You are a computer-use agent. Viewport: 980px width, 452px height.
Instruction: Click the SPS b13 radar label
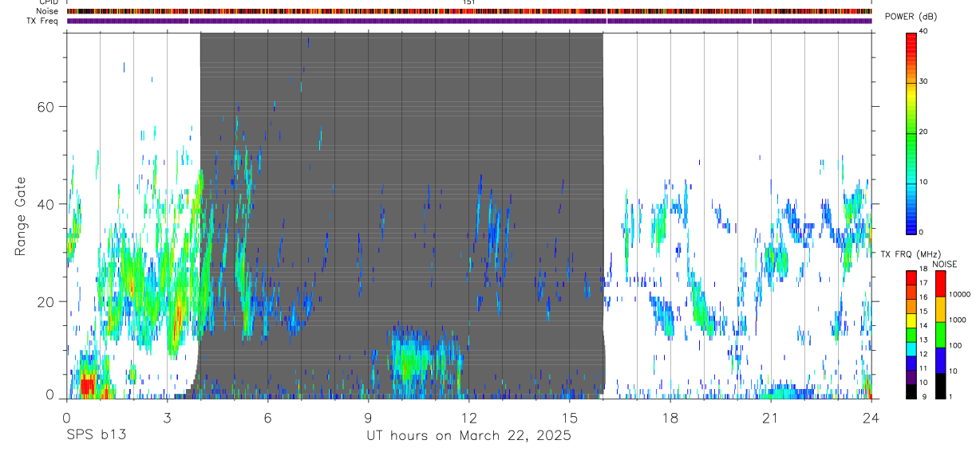pyautogui.click(x=96, y=435)
